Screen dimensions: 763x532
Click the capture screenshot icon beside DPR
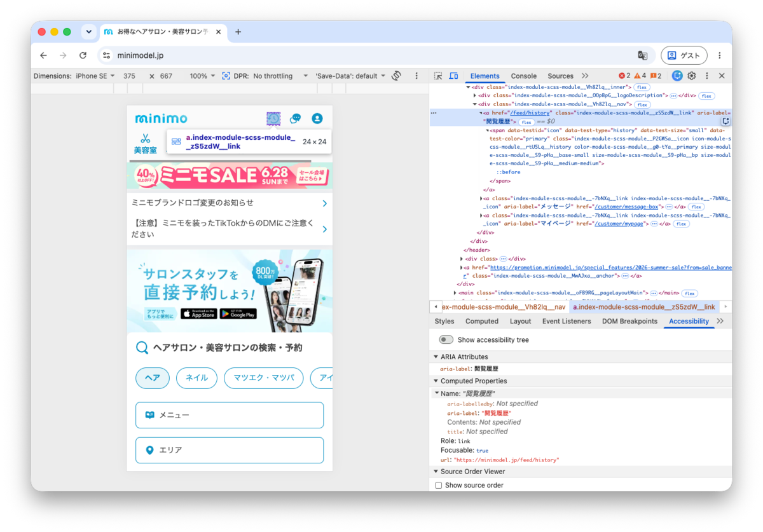226,76
